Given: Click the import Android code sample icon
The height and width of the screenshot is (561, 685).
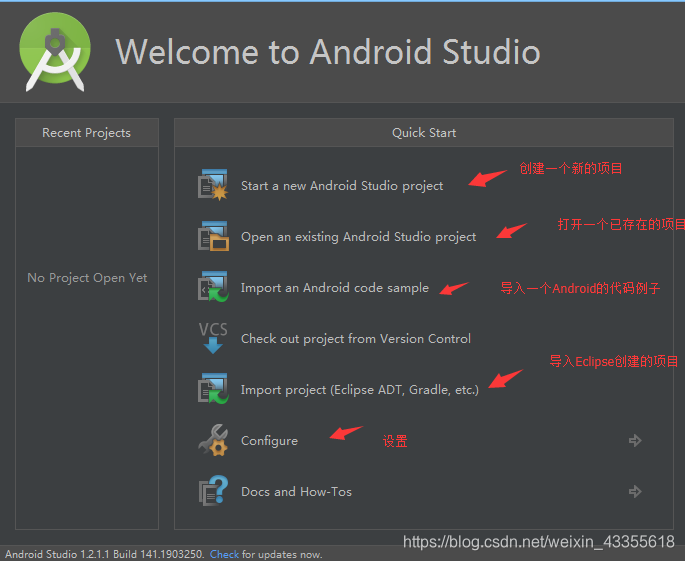Looking at the screenshot, I should 213,287.
